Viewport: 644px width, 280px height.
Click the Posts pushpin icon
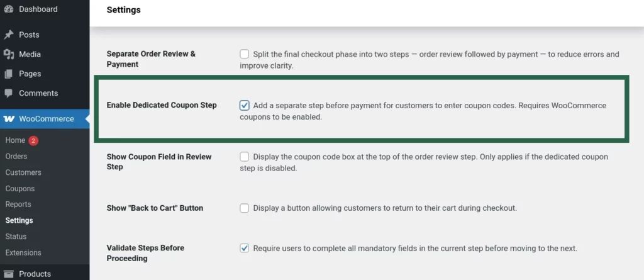point(9,35)
